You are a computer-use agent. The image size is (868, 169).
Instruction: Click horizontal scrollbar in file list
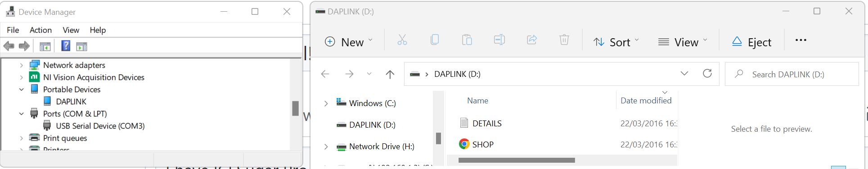pos(517,160)
